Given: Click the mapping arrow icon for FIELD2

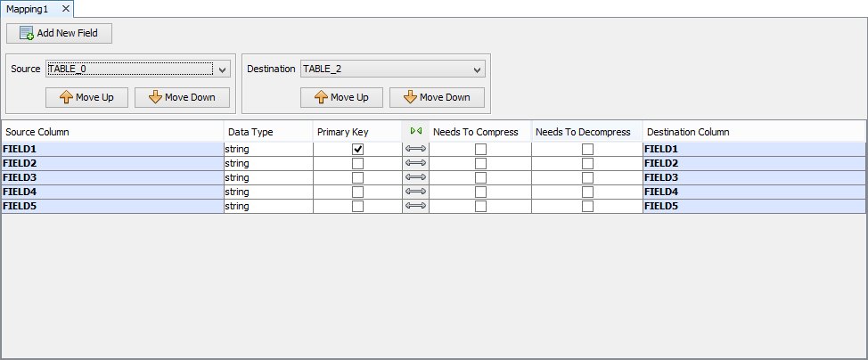Looking at the screenshot, I should [x=415, y=164].
